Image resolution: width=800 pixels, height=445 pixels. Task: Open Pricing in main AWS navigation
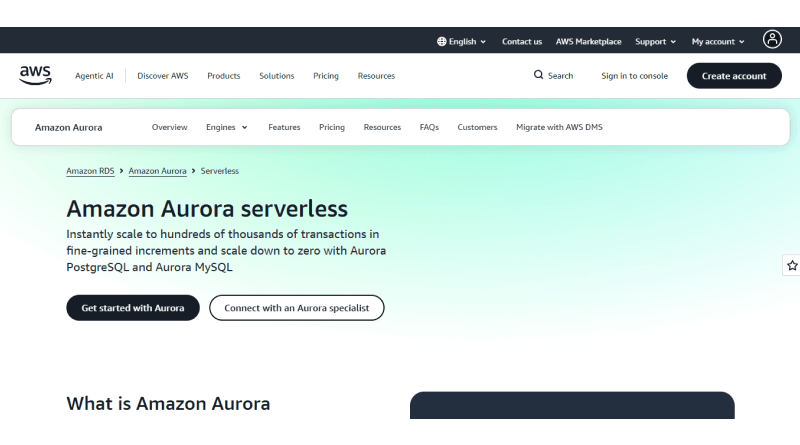(326, 76)
